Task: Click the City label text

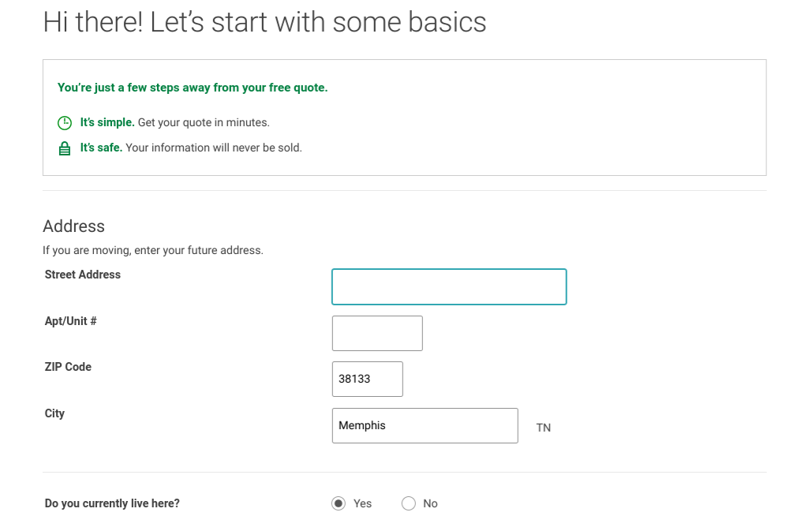Action: point(54,413)
